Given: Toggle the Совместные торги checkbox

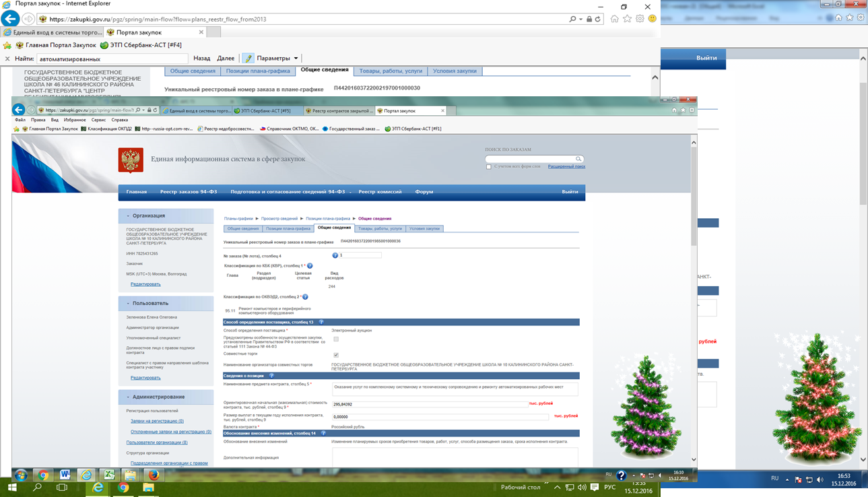Looking at the screenshot, I should pos(336,355).
